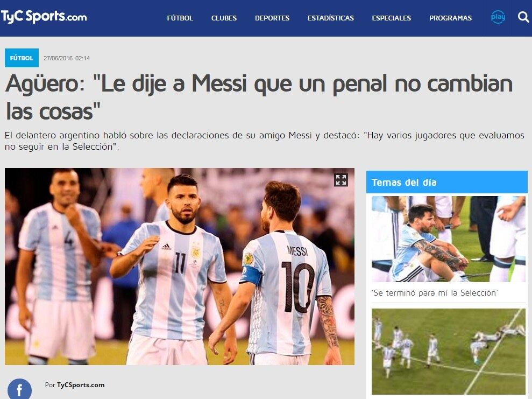532x399 pixels.
Task: Click the 'Temas del día' header
Action: 447,182
